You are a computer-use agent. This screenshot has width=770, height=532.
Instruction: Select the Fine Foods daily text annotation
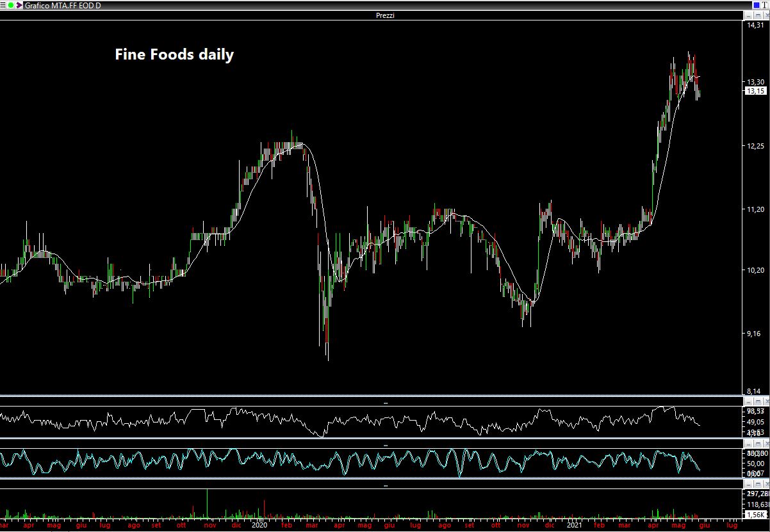(x=174, y=55)
